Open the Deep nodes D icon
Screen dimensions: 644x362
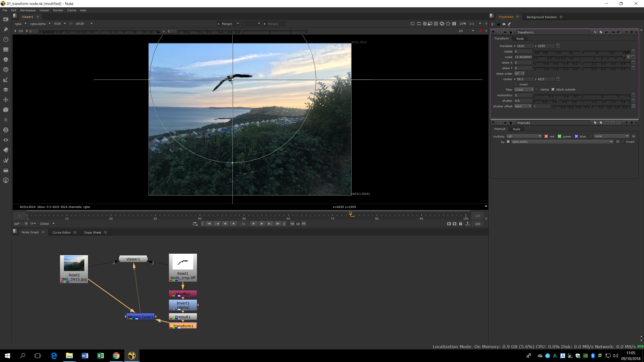6,130
